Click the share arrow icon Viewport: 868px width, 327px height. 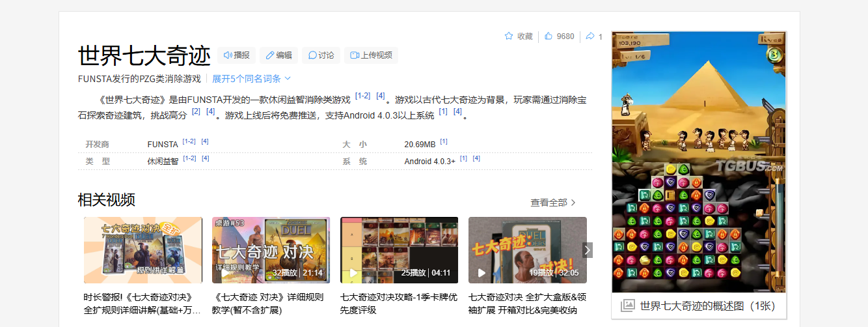[590, 36]
